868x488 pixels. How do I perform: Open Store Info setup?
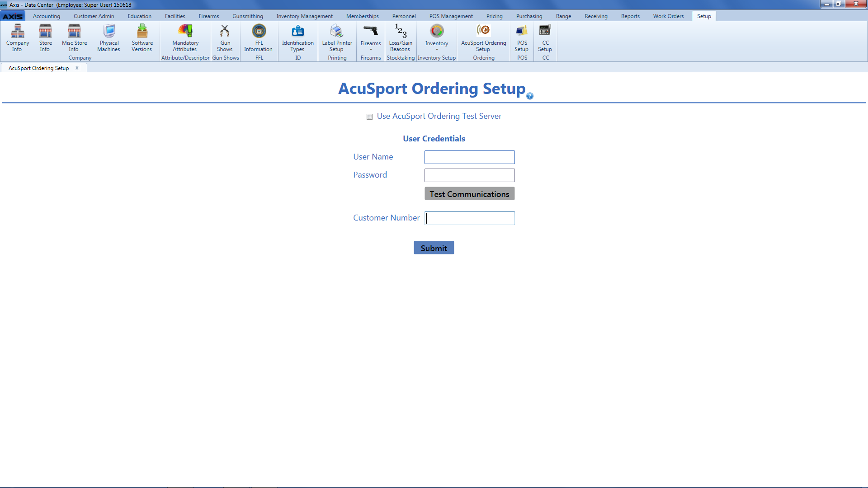tap(45, 38)
